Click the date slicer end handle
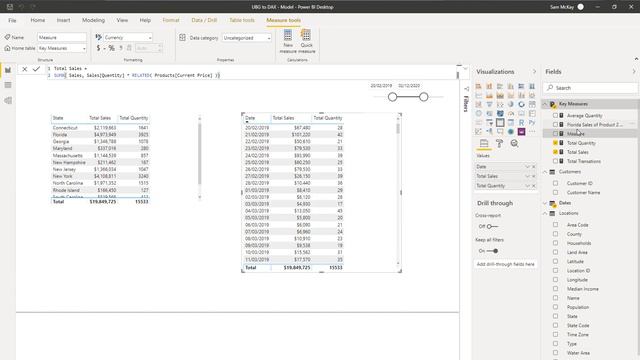Viewport: 640px width, 360px height. tap(424, 97)
